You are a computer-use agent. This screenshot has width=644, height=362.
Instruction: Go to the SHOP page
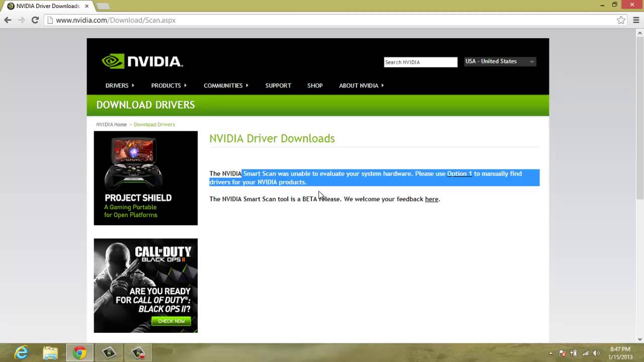(x=315, y=85)
